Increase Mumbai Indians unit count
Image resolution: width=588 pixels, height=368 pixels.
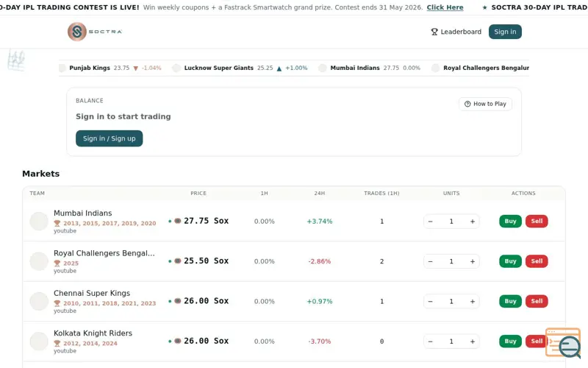tap(473, 222)
